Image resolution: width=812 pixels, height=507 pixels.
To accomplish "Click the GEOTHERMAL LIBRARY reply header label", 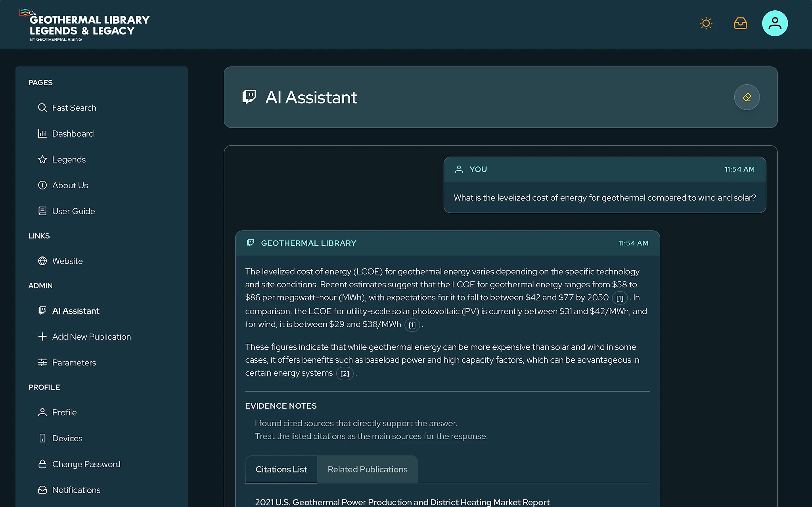I will 308,243.
